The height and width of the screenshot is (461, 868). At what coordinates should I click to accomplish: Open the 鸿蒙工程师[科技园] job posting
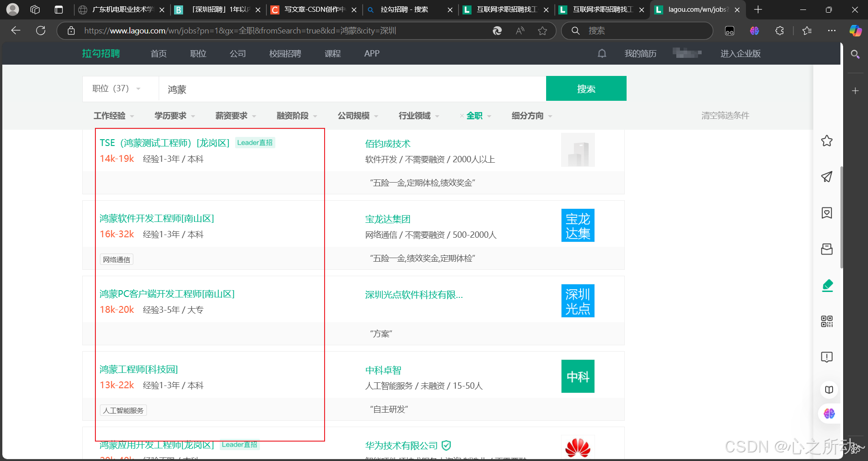point(139,370)
